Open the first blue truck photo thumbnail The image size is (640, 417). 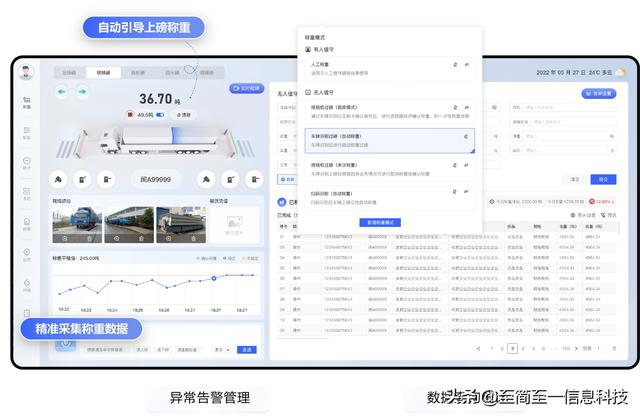pos(77,225)
